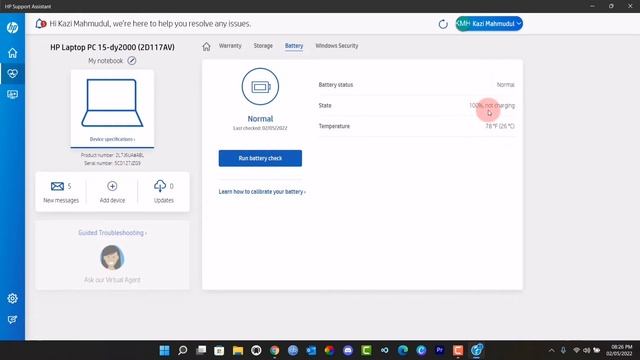This screenshot has height=360, width=640.
Task: Click the laptop illustration thumbnail
Action: [x=112, y=103]
